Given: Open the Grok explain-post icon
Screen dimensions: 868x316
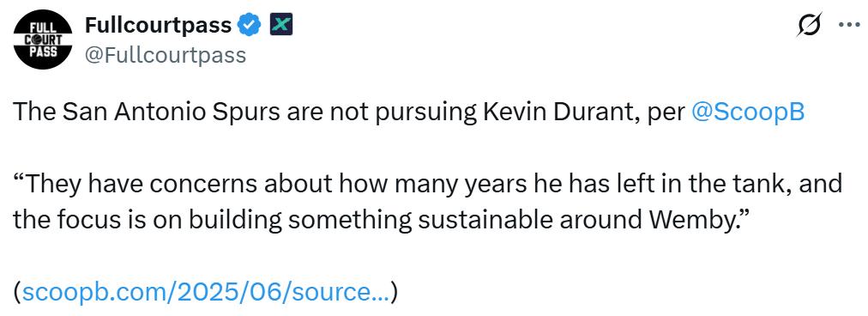Looking at the screenshot, I should click(x=811, y=25).
